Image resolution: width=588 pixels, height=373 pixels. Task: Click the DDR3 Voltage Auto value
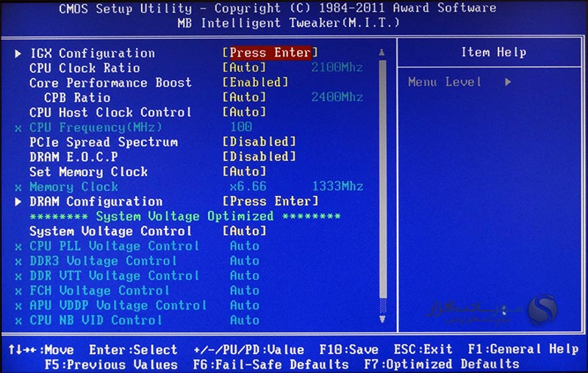click(x=245, y=261)
